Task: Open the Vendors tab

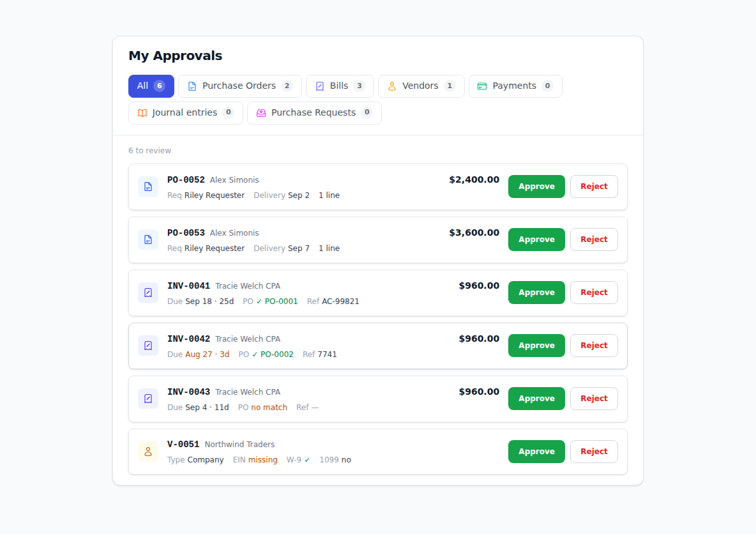Action: pyautogui.click(x=421, y=86)
